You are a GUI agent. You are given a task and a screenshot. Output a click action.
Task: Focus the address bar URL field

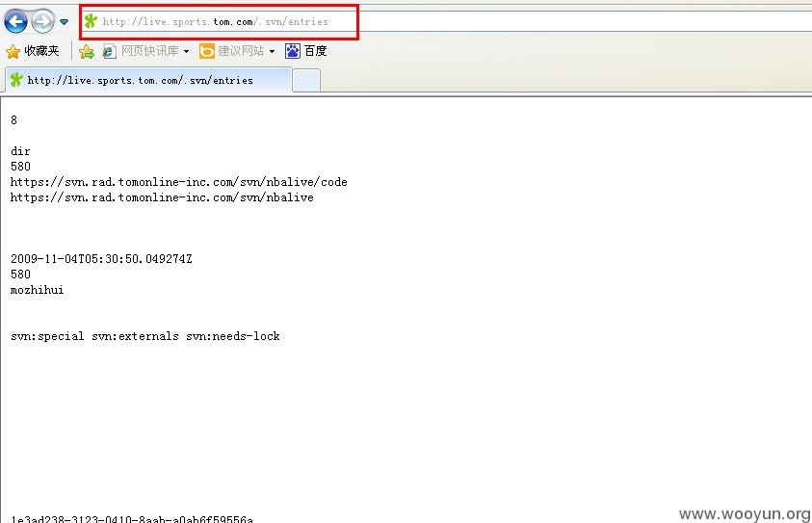coord(445,21)
